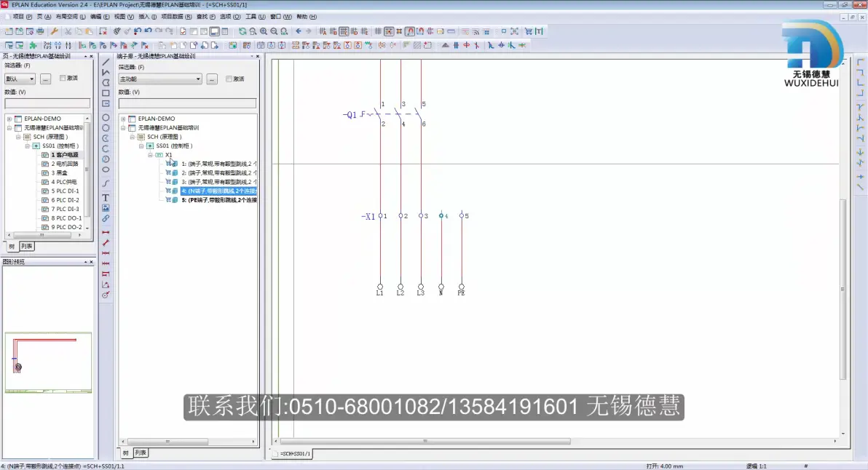Open the 帮助 (H) menu
Viewport: 868px width, 470px height.
coord(307,17)
